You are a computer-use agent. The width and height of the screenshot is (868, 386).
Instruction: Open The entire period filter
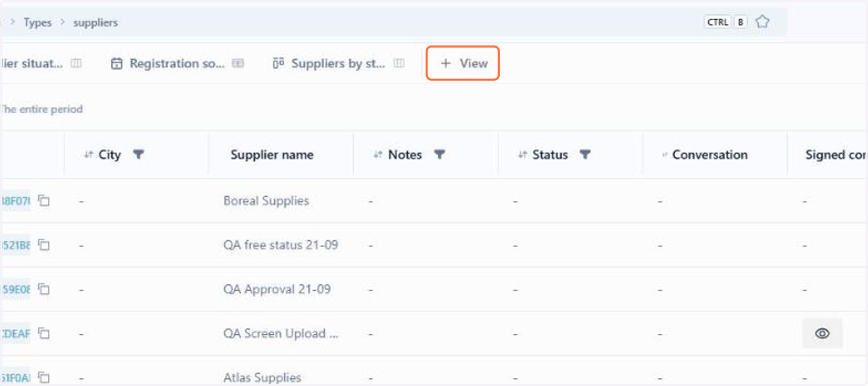point(41,109)
